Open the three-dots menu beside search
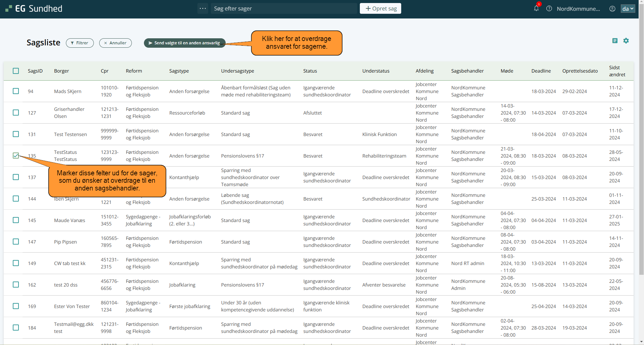The image size is (644, 345). 203,8
